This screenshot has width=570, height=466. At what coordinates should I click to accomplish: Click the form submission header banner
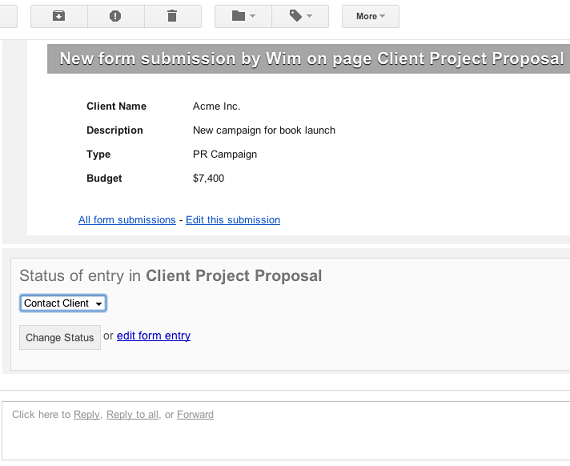(309, 59)
